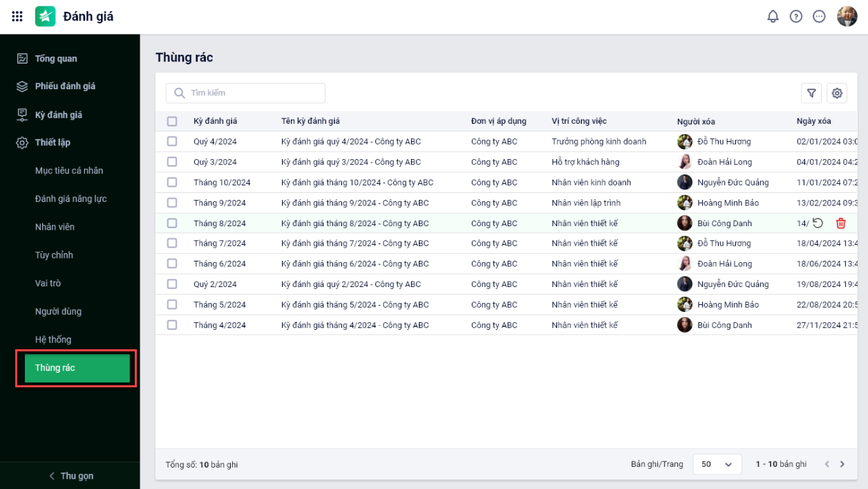
Task: Click Bùi Công Danh avatar in Tháng 4/2024 row
Action: pyautogui.click(x=685, y=325)
